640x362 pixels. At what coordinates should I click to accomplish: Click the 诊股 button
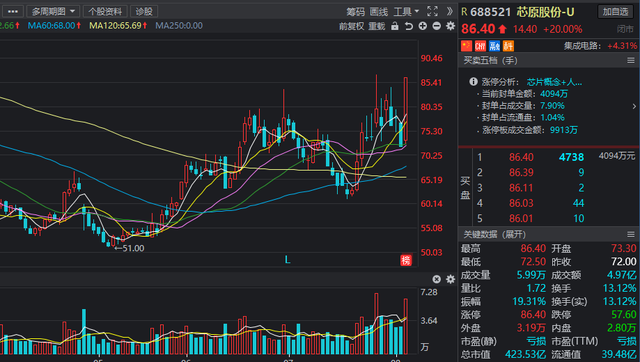(x=144, y=11)
